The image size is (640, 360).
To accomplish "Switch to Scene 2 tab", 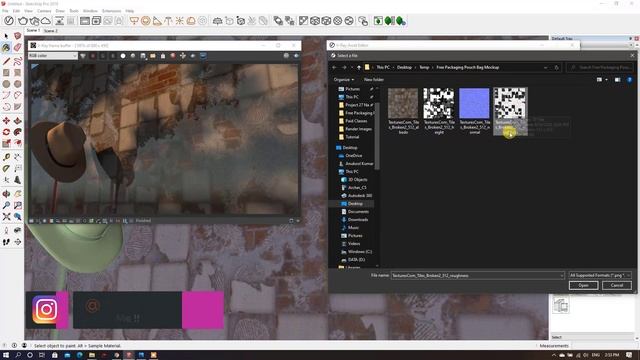I will (x=51, y=31).
